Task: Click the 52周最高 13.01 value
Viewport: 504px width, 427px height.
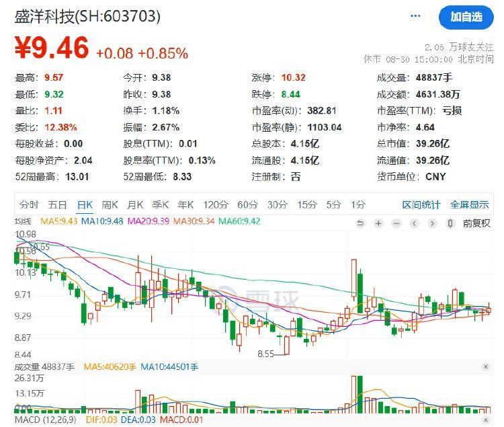Action: tap(77, 177)
